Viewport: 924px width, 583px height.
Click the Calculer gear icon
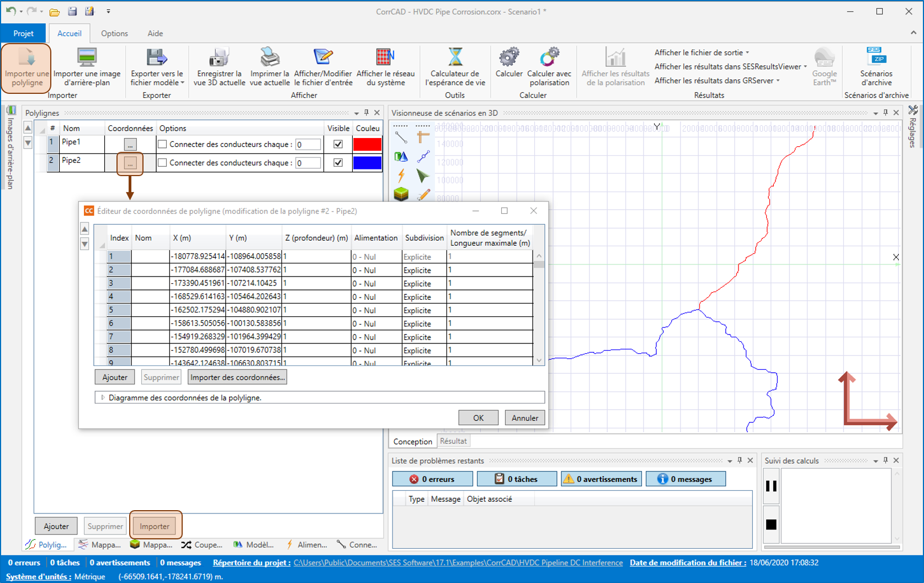point(509,57)
